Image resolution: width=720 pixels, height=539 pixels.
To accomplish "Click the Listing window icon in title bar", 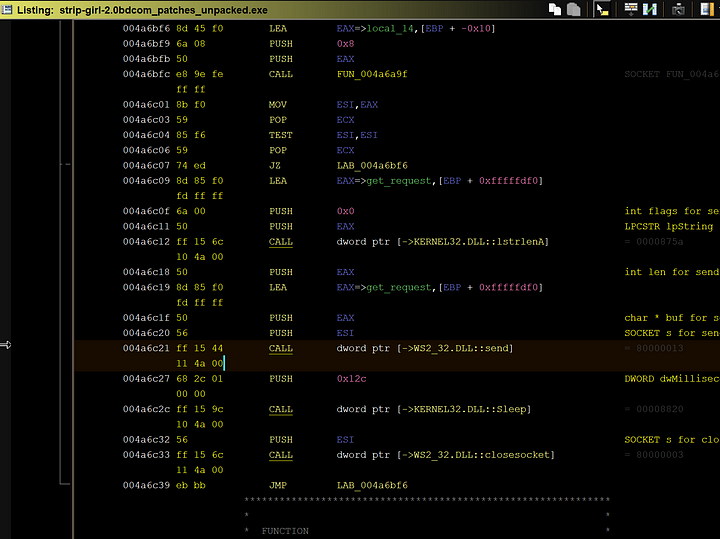I will pos(6,10).
